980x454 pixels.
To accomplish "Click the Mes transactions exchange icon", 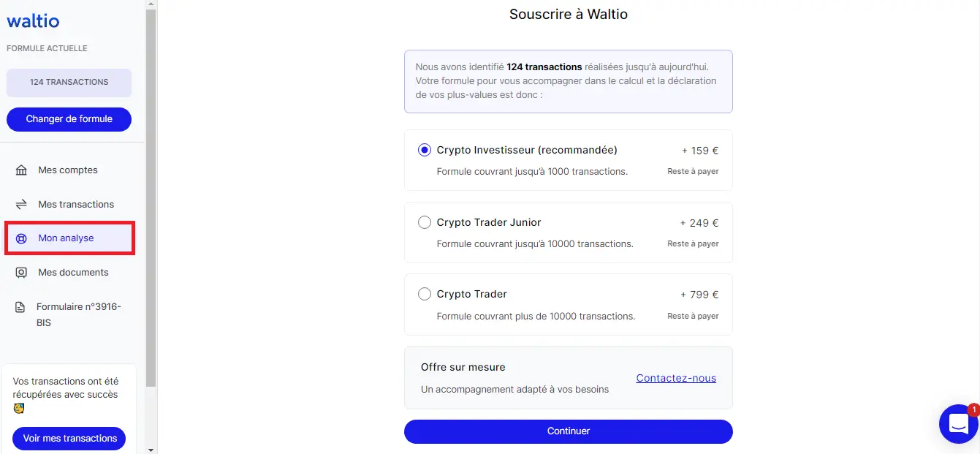I will click(x=23, y=204).
